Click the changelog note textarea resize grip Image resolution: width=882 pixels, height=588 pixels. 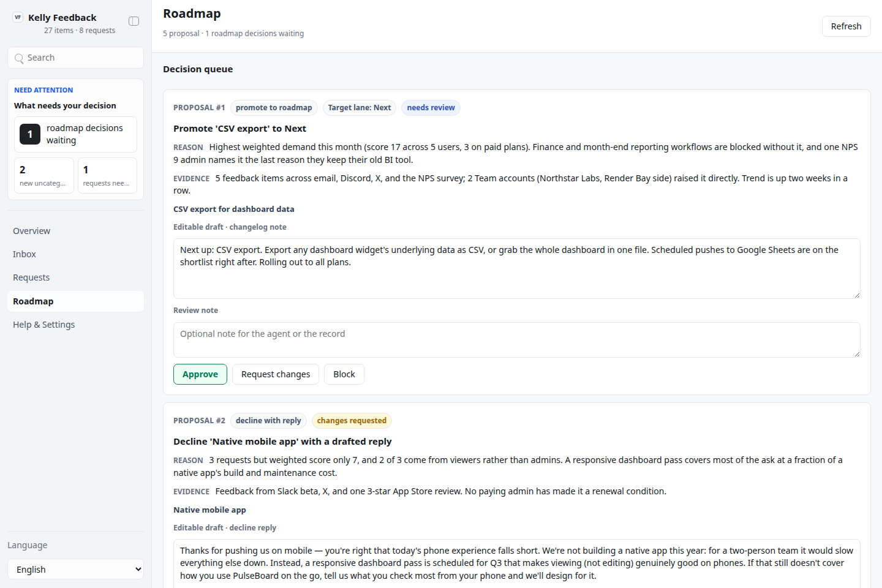(856, 295)
